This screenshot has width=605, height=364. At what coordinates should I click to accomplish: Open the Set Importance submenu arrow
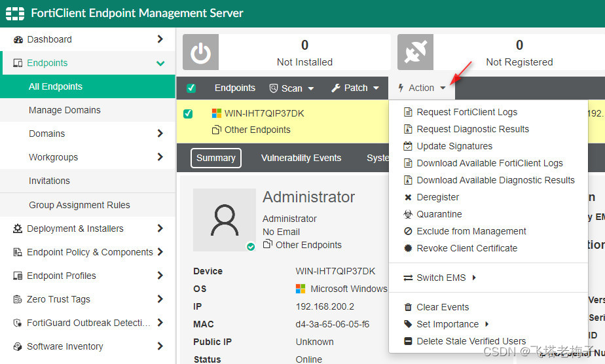click(487, 324)
